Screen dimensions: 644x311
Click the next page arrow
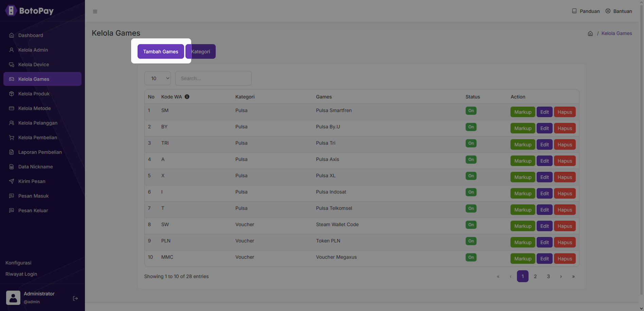(x=561, y=276)
